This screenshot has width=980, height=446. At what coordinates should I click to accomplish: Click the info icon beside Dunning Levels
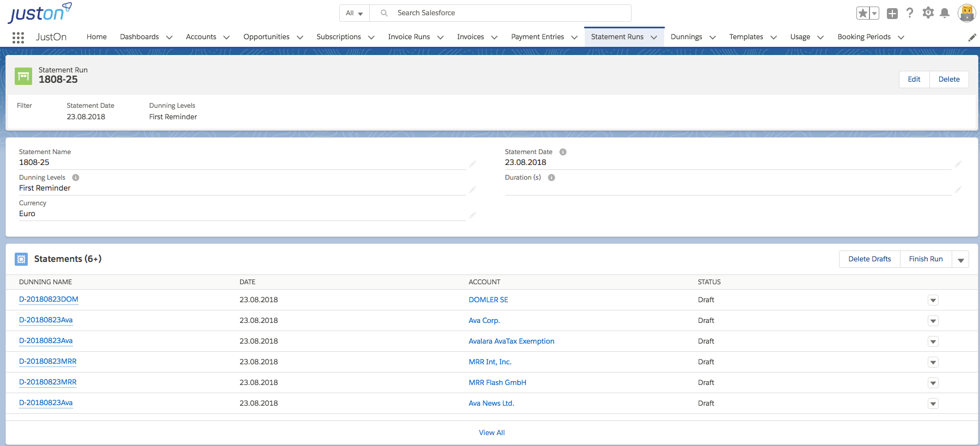[x=76, y=178]
